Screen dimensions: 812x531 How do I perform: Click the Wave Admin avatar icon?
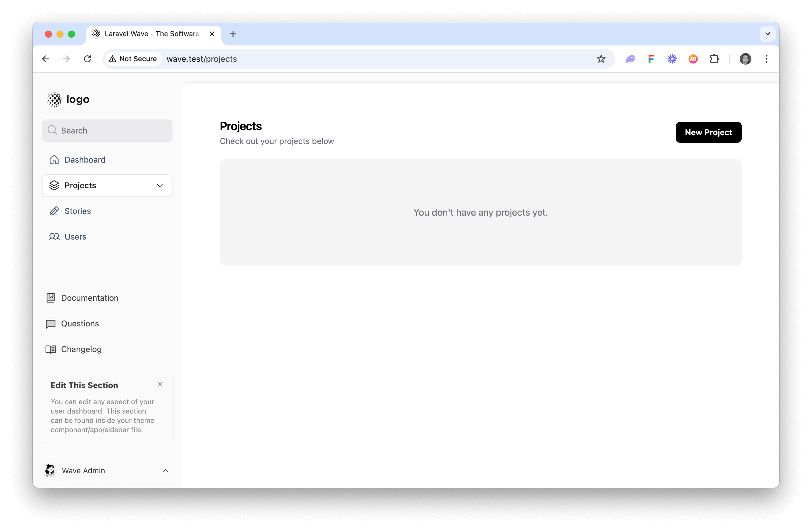coord(50,470)
